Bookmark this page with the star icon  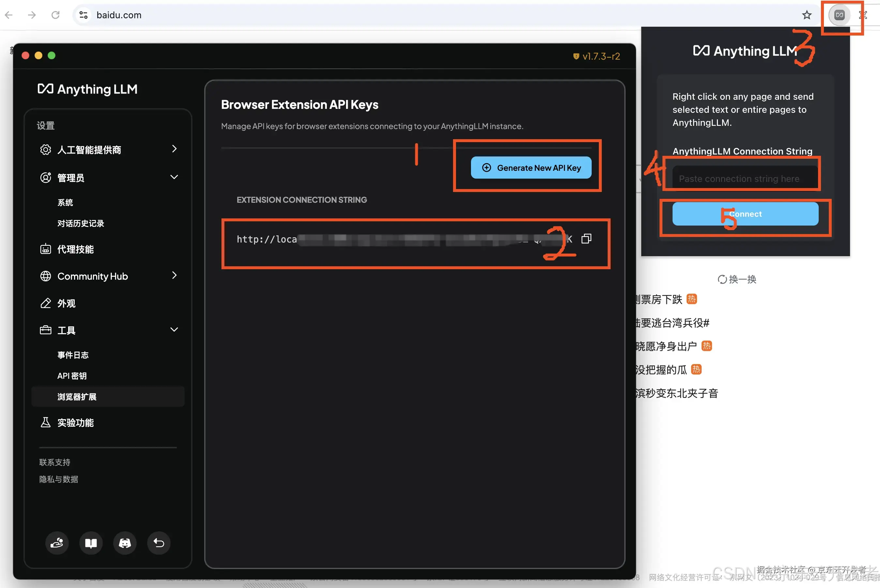point(806,15)
